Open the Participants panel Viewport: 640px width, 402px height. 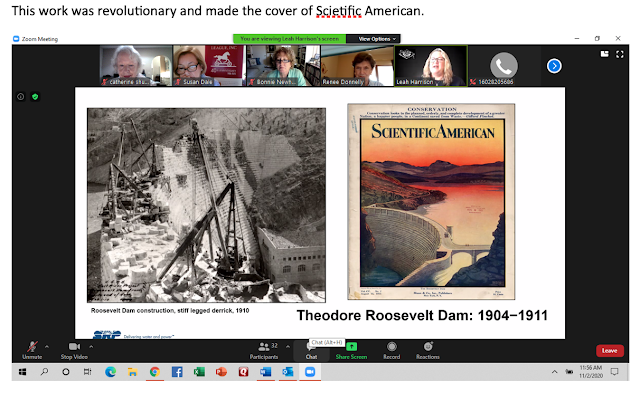point(264,350)
